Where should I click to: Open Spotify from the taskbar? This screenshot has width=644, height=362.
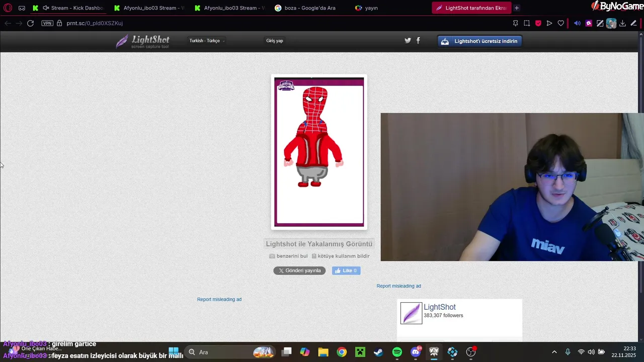pyautogui.click(x=397, y=352)
